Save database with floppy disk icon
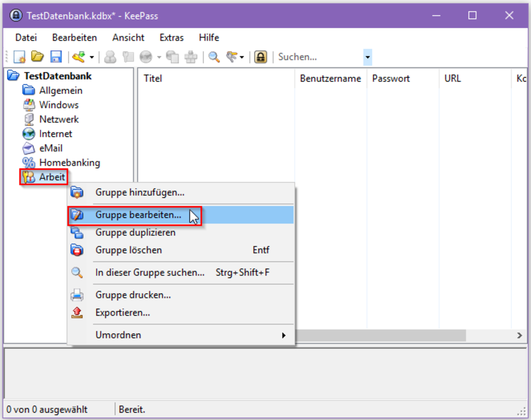The image size is (531, 420). pos(56,57)
